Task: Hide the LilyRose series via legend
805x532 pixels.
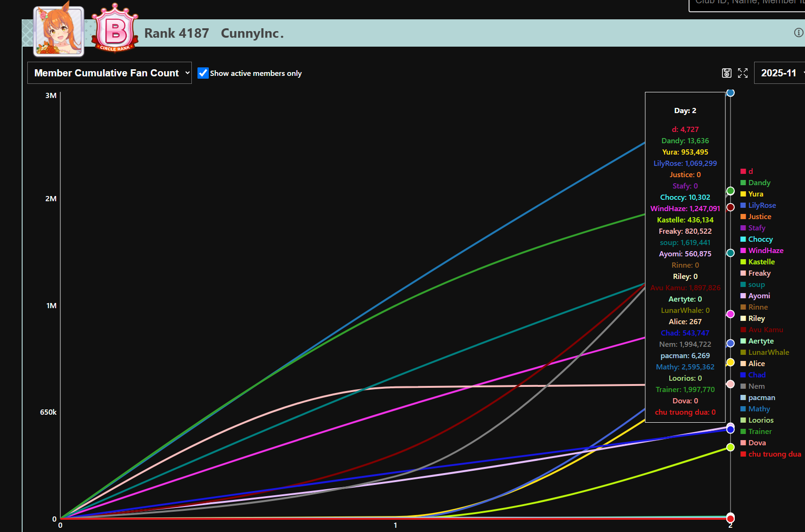Action: point(758,205)
